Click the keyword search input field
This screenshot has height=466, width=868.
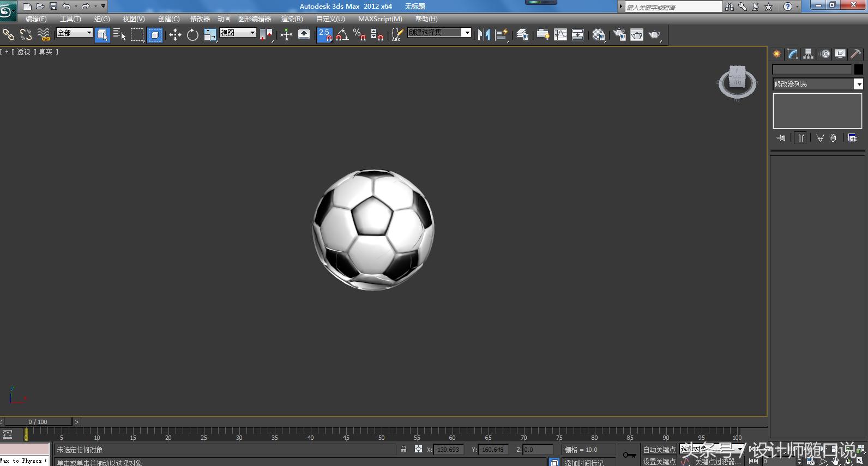click(673, 7)
